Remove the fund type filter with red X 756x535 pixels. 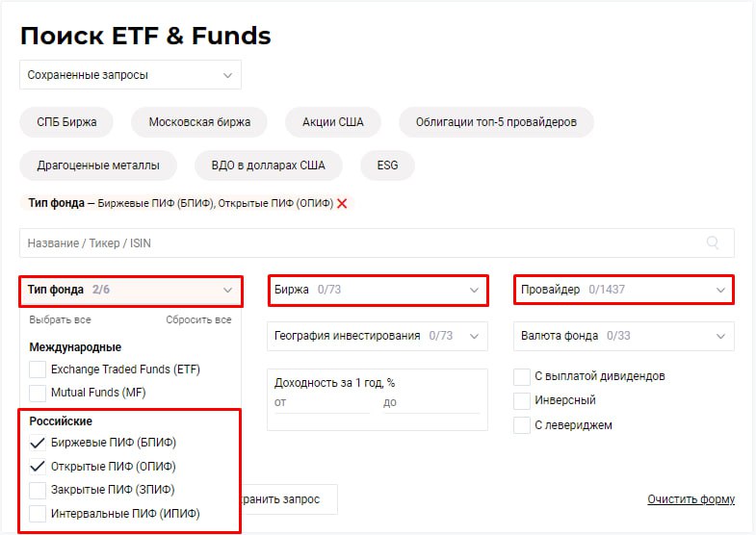[x=342, y=203]
